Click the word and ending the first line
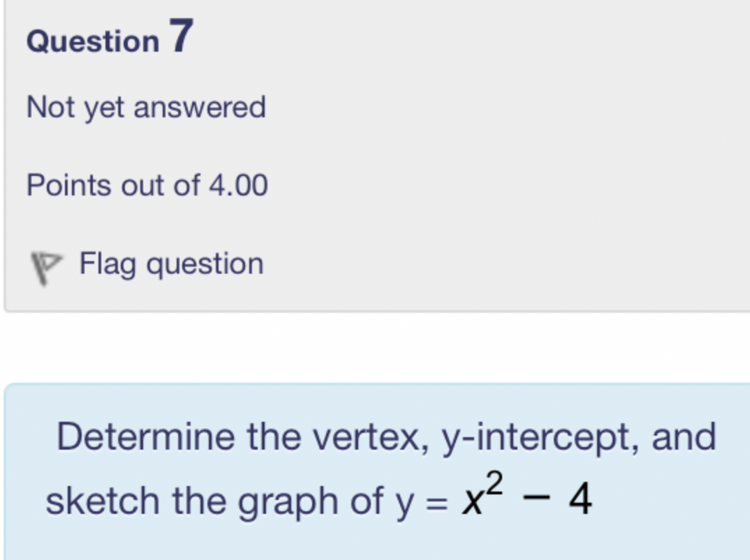 tap(684, 437)
